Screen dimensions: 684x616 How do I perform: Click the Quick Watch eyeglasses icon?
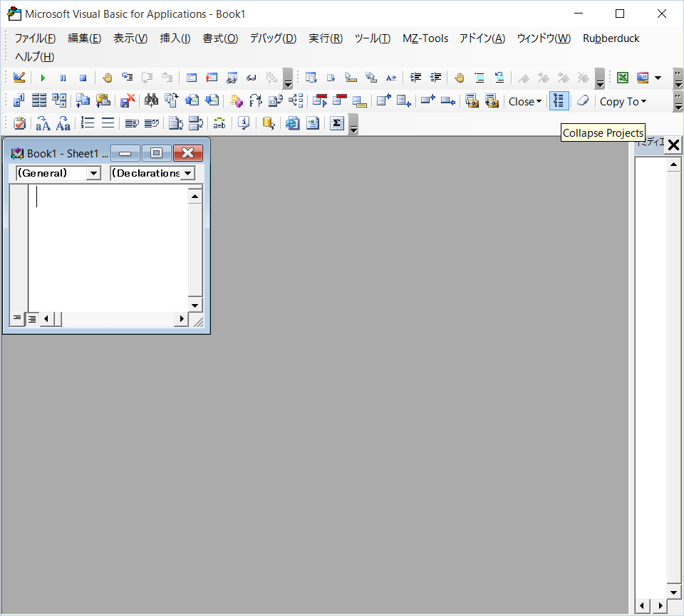coord(252,78)
